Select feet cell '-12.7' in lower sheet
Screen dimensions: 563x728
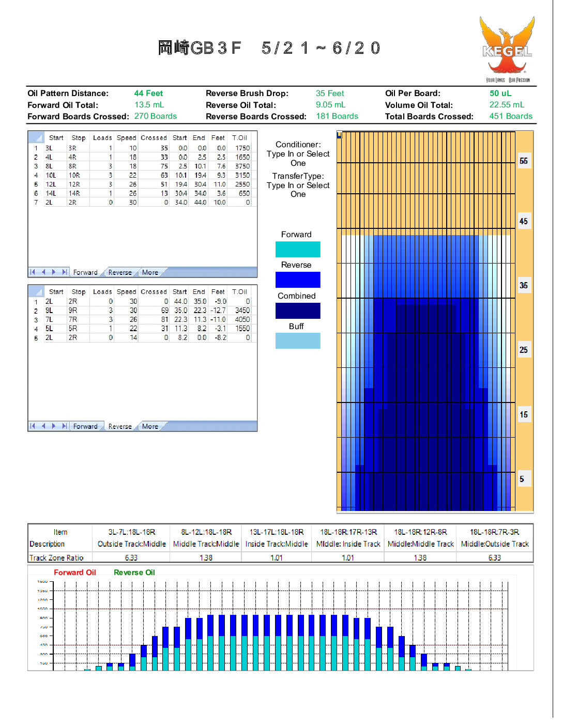(218, 311)
